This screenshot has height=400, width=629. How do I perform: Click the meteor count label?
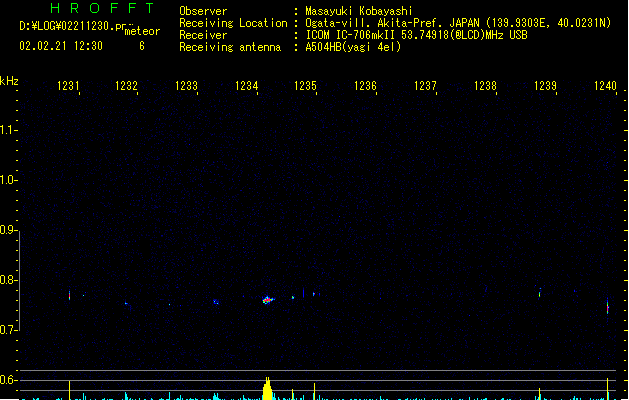point(142,31)
